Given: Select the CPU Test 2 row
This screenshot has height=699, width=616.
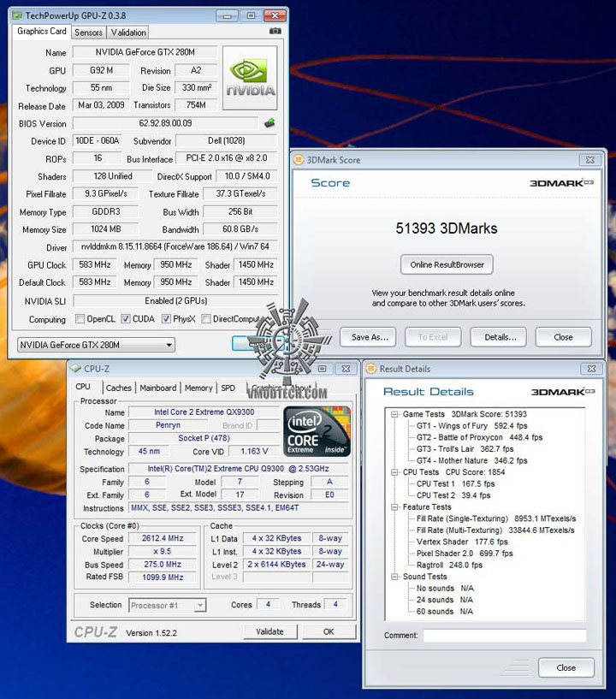Looking at the screenshot, I should (453, 495).
